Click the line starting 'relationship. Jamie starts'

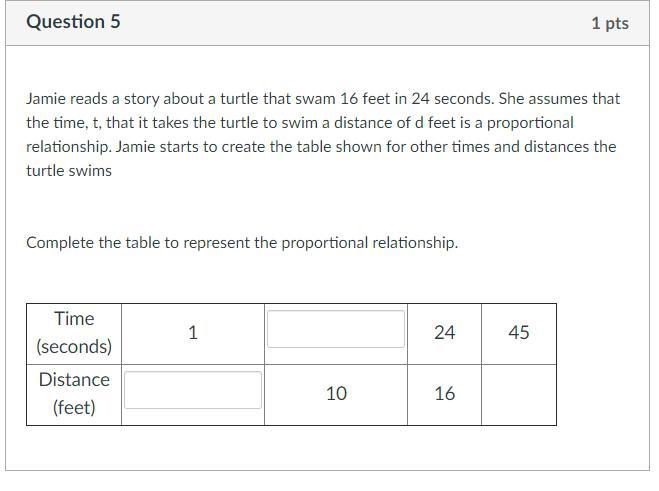321,147
